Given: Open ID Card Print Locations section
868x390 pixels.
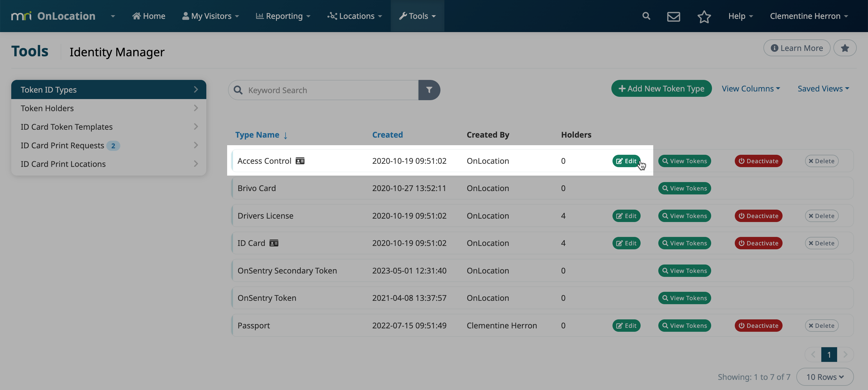Looking at the screenshot, I should coord(108,163).
